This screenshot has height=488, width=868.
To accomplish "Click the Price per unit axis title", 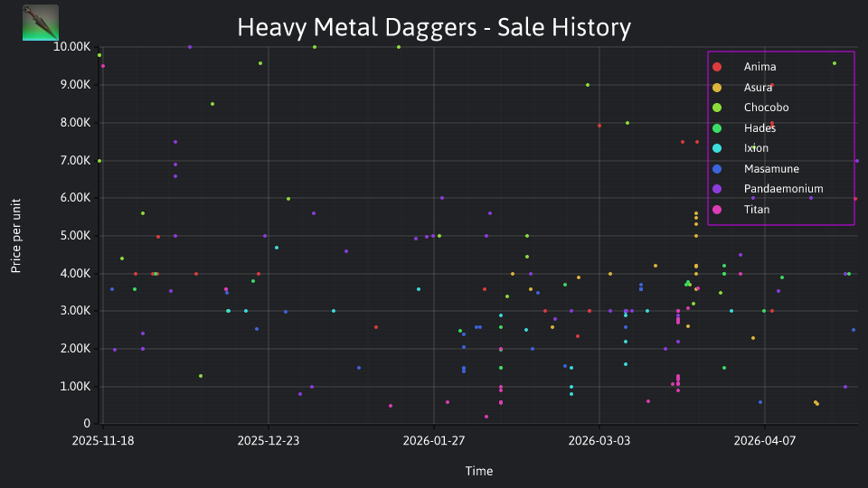I will coord(15,236).
